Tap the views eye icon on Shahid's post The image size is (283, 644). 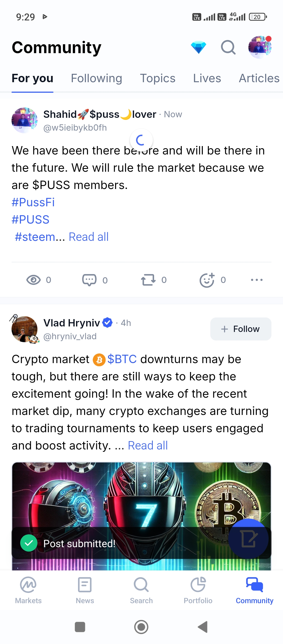tap(34, 280)
